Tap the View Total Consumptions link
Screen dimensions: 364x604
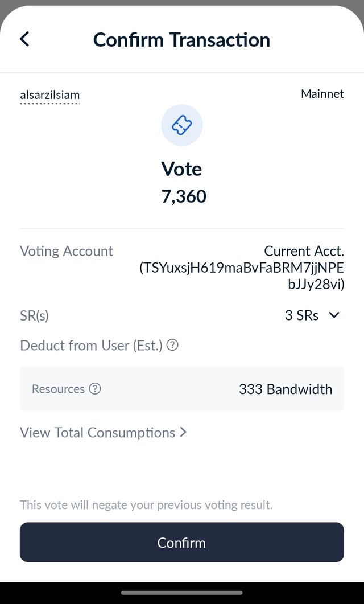[98, 432]
